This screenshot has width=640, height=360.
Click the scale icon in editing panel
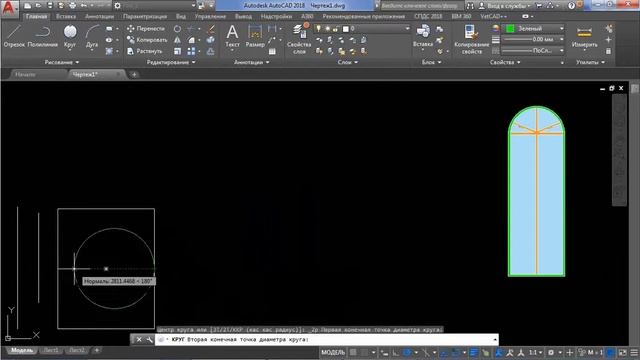pyautogui.click(x=177, y=51)
